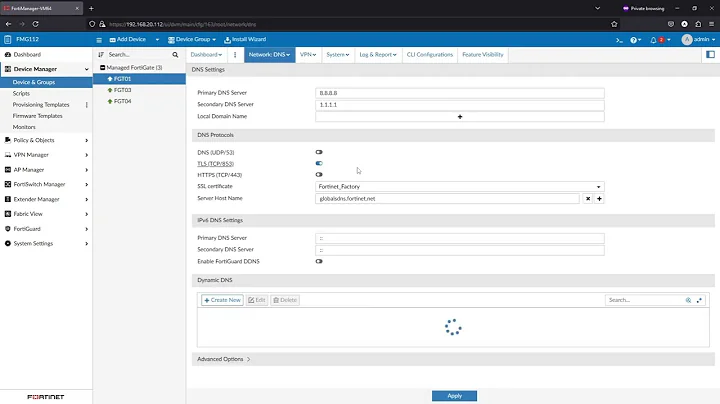Click the three-dot menu next to Dashboard tab
Screen dimensions: 720x404
point(235,55)
